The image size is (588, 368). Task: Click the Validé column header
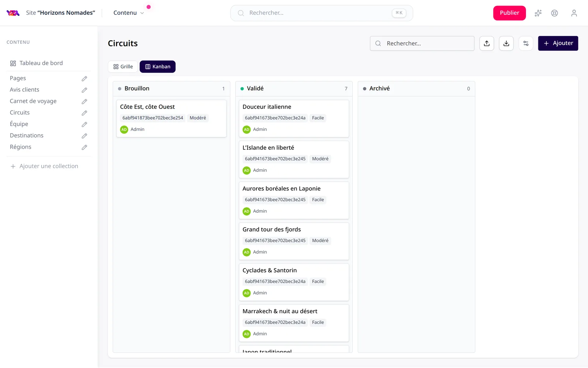tap(294, 89)
